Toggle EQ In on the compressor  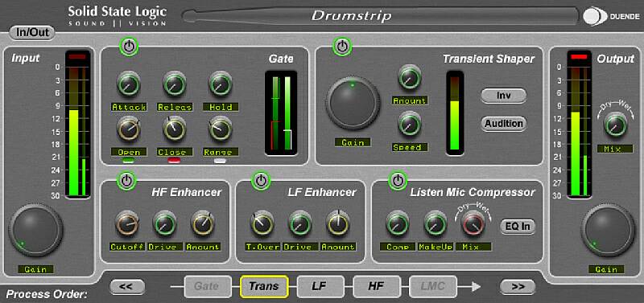point(518,226)
